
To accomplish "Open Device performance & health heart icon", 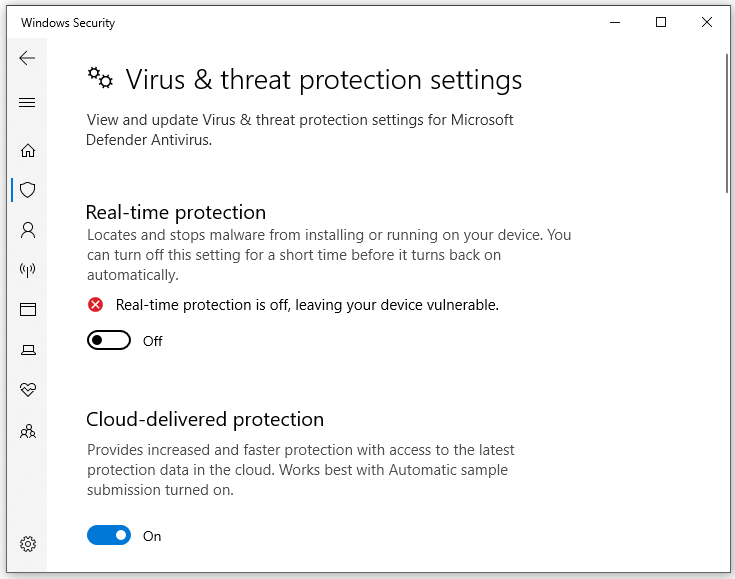I will tap(28, 389).
